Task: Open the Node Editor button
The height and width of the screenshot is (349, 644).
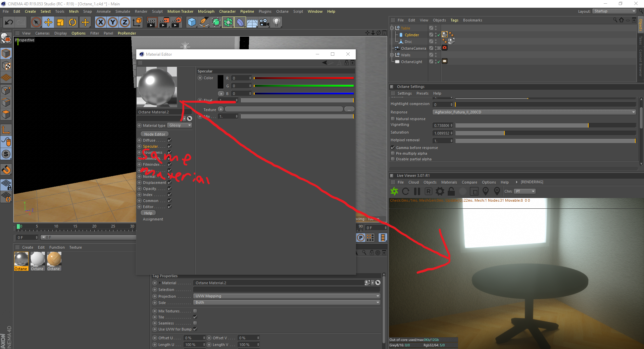Action: pos(155,134)
